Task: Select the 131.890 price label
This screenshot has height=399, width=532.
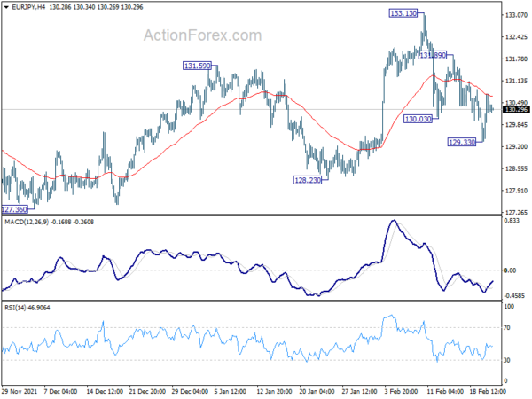Action: [x=433, y=55]
